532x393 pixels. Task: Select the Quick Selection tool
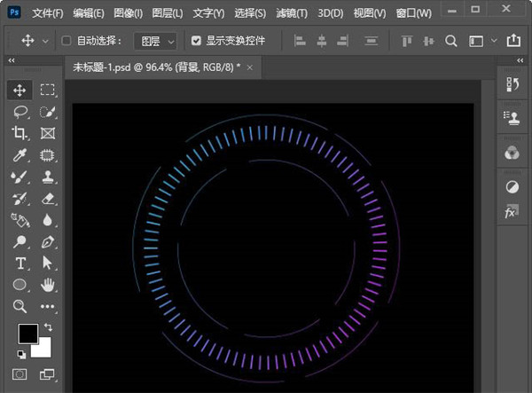(48, 112)
